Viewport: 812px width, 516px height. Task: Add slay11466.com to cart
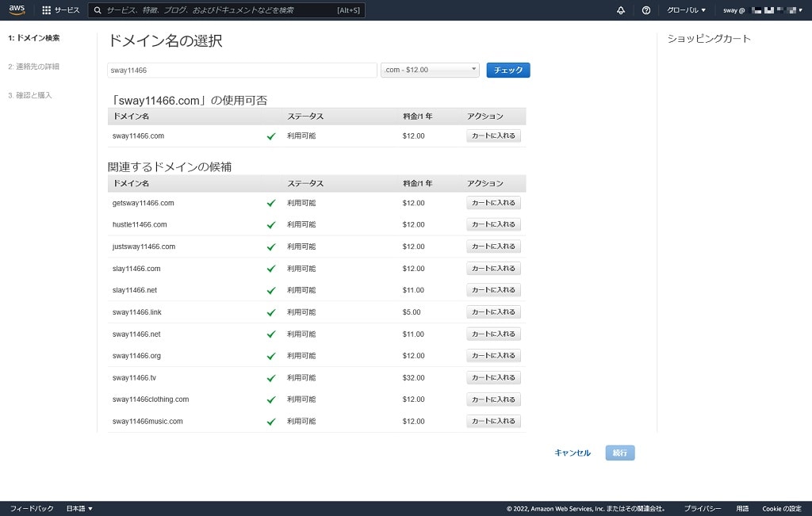(x=493, y=269)
